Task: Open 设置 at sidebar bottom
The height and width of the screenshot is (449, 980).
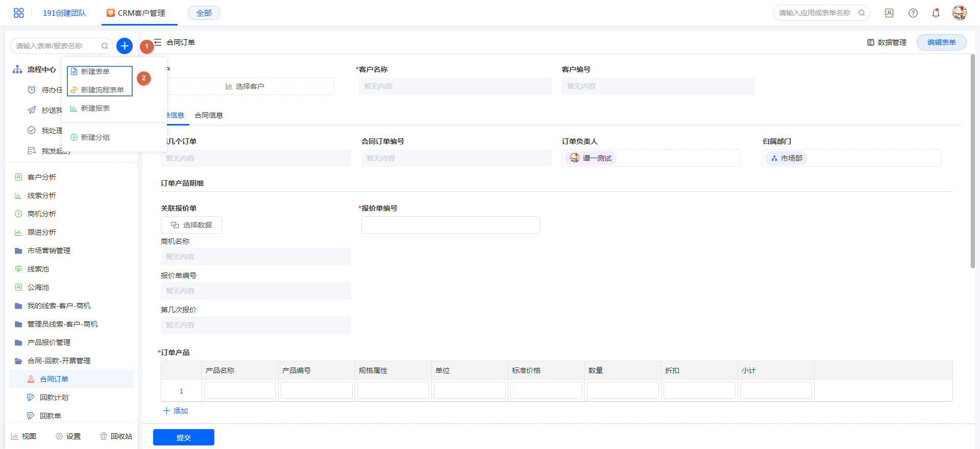Action: point(68,436)
